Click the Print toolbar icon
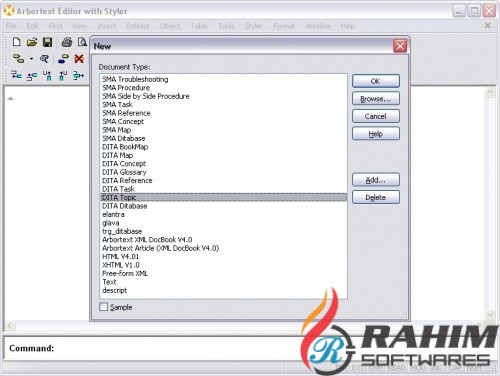The image size is (500, 376). point(67,42)
